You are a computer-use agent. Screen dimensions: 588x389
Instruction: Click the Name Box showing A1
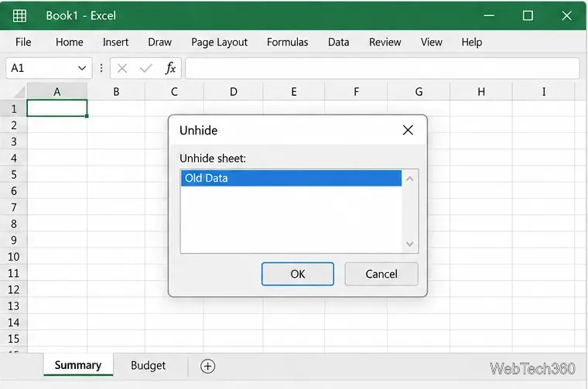[49, 68]
